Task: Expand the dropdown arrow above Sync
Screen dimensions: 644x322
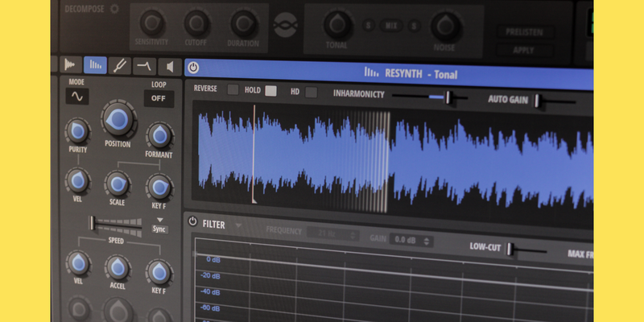Action: pos(159,219)
